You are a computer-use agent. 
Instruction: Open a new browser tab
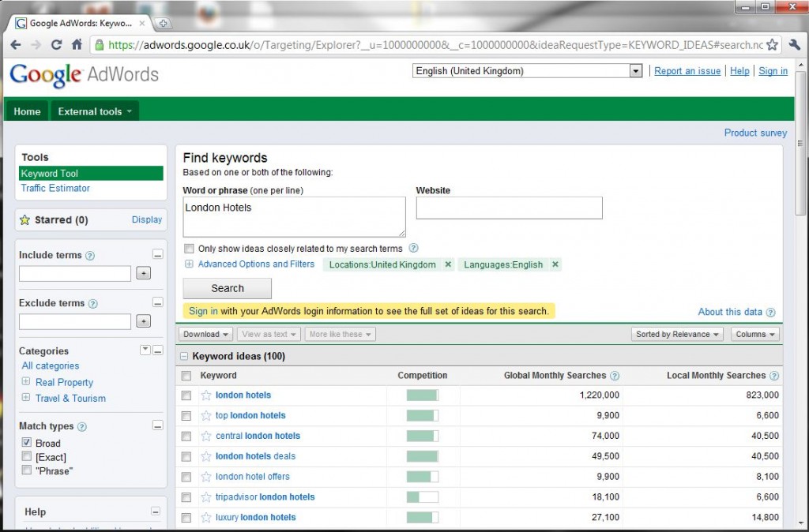[163, 23]
